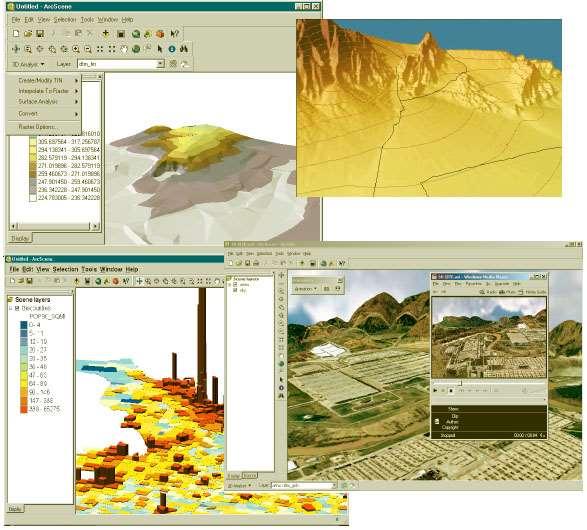Open Help menu in bottom-left ArcScene window

click(x=132, y=269)
